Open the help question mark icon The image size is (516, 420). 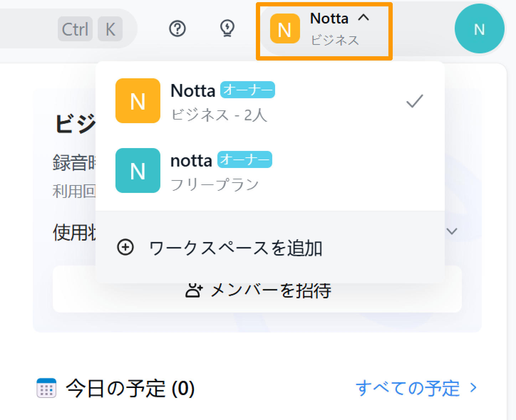tap(177, 29)
